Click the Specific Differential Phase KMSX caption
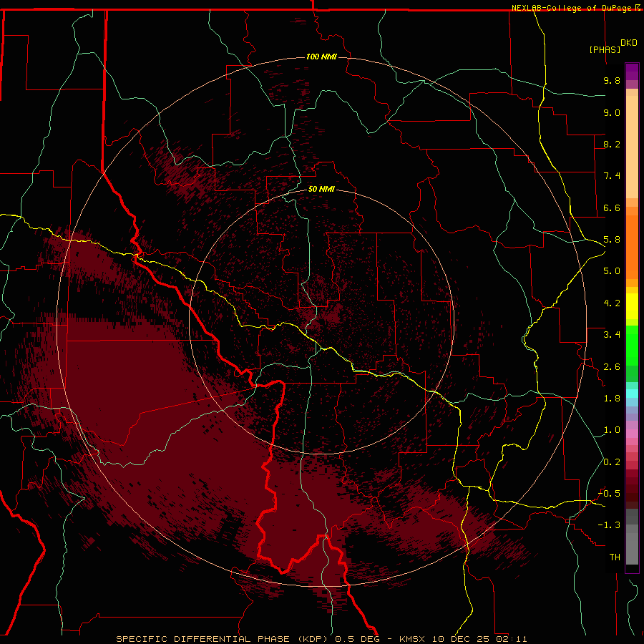The image size is (644, 644). [x=321, y=639]
